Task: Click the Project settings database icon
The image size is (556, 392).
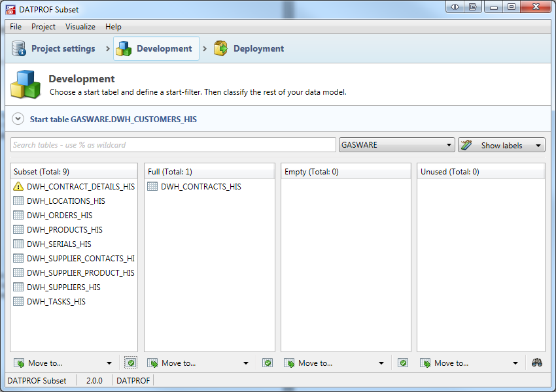Action: click(x=19, y=48)
